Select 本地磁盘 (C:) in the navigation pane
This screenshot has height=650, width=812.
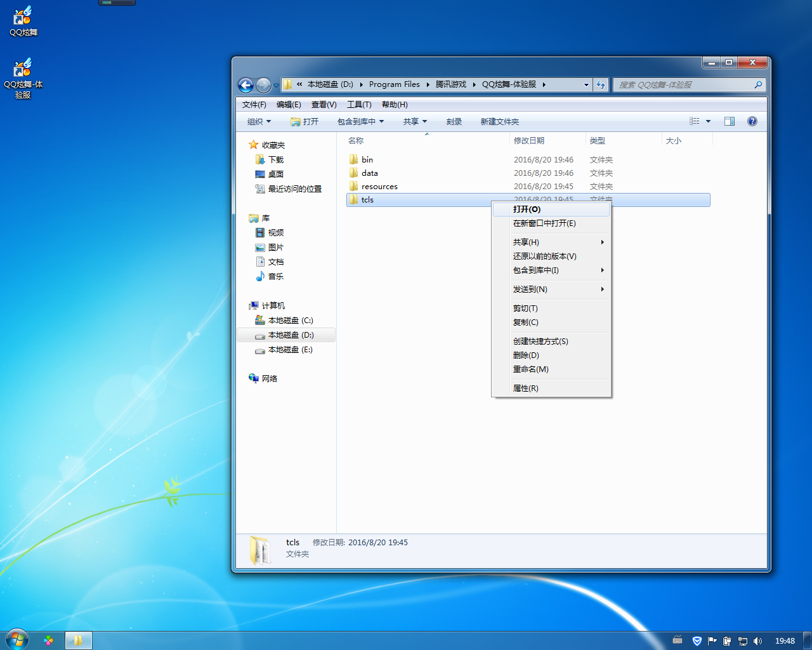pos(285,321)
